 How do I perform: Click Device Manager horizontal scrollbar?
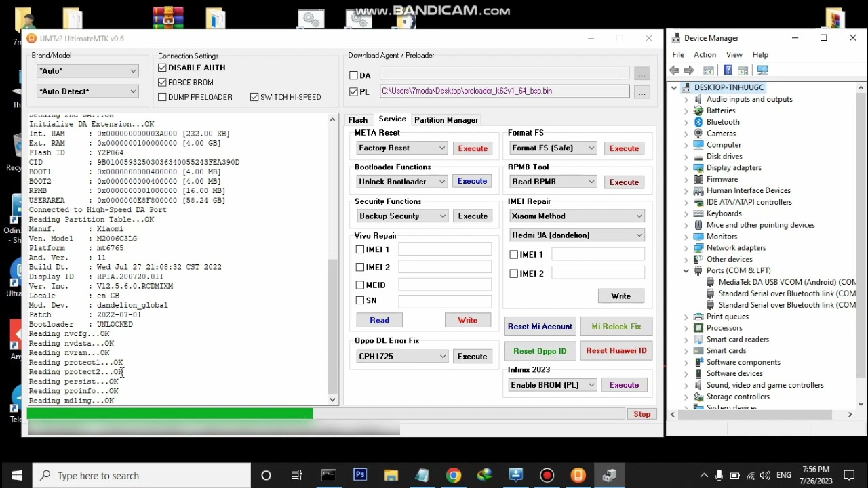[756, 415]
